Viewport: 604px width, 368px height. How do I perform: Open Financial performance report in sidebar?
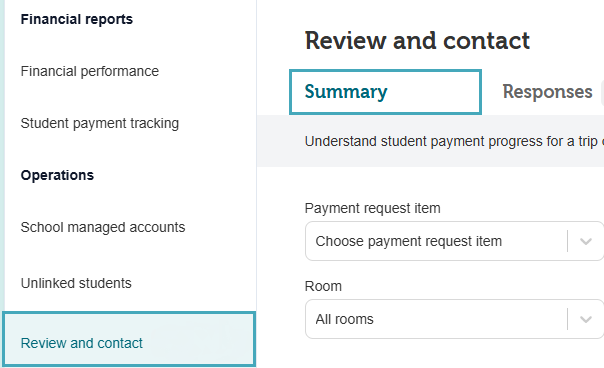tap(89, 71)
